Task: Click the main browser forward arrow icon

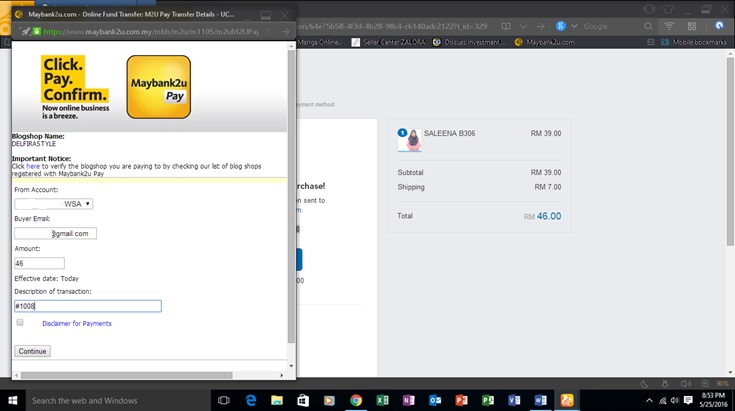Action: click(540, 26)
